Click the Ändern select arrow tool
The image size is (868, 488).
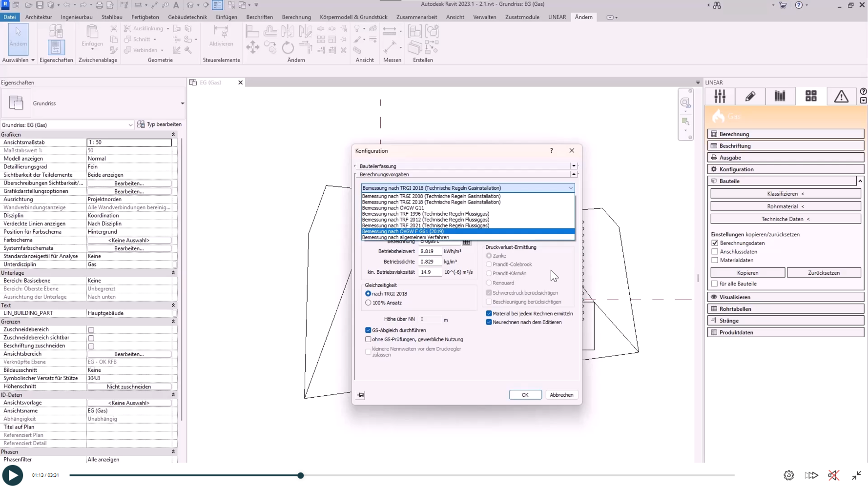pos(18,38)
